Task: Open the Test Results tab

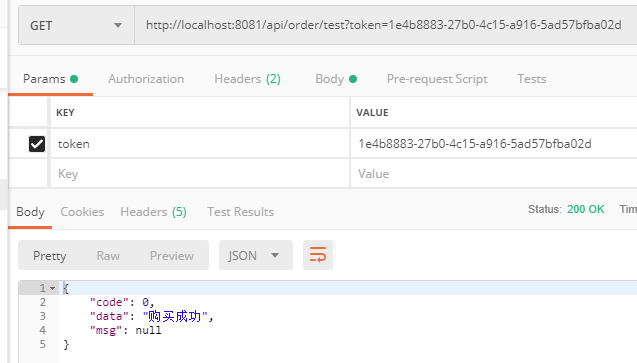Action: coord(240,212)
